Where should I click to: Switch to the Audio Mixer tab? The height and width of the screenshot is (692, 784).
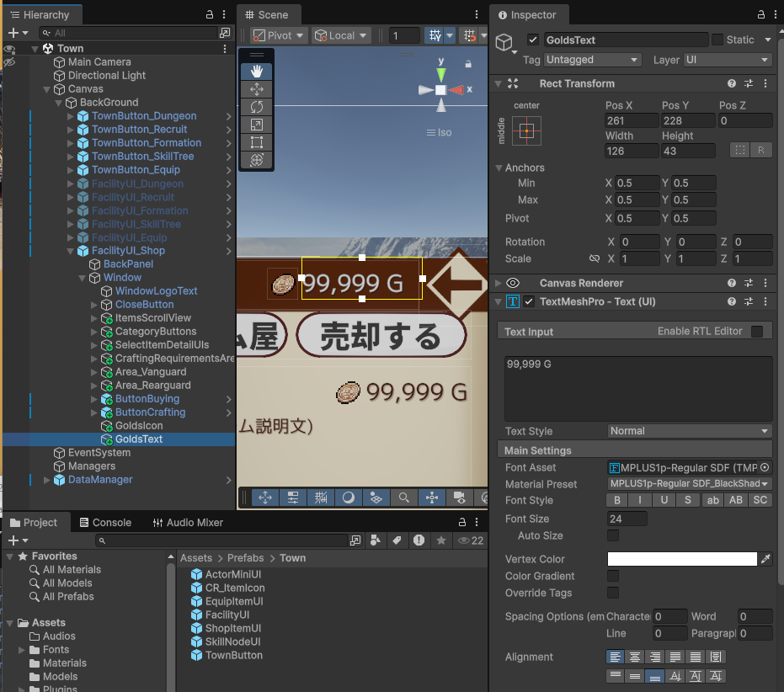[187, 523]
